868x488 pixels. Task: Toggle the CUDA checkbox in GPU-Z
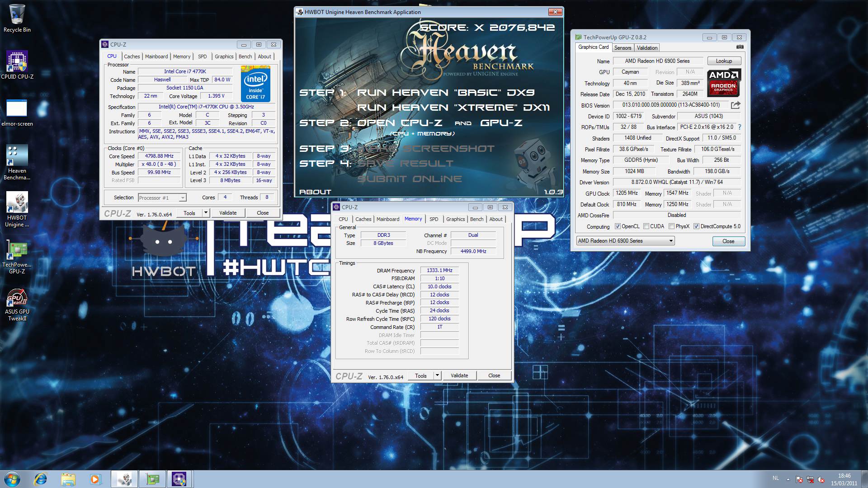point(646,226)
